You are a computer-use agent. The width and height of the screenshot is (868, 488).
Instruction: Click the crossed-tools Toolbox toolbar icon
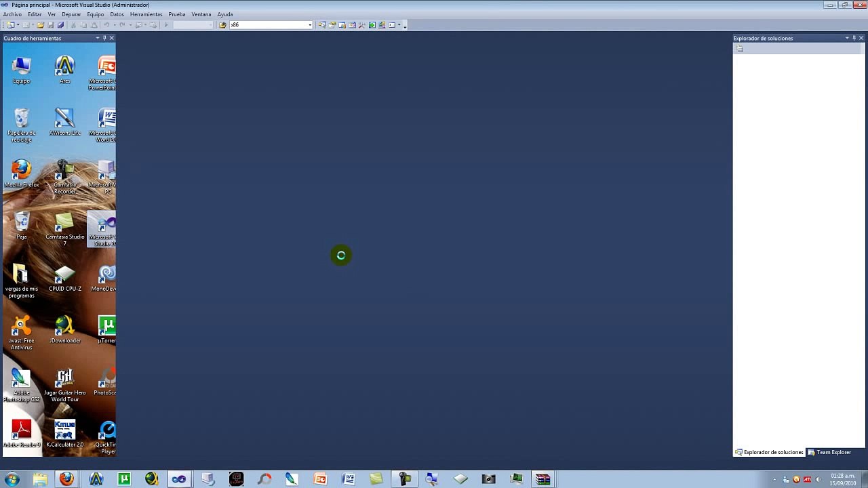pos(361,24)
